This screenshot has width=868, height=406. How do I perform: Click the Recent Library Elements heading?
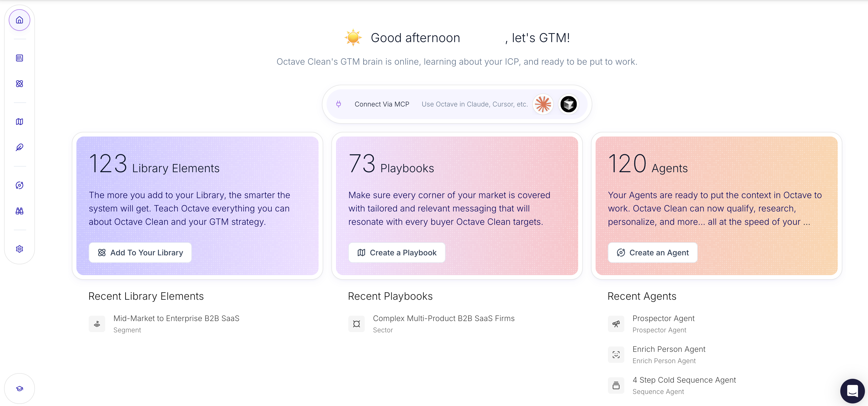coord(146,296)
